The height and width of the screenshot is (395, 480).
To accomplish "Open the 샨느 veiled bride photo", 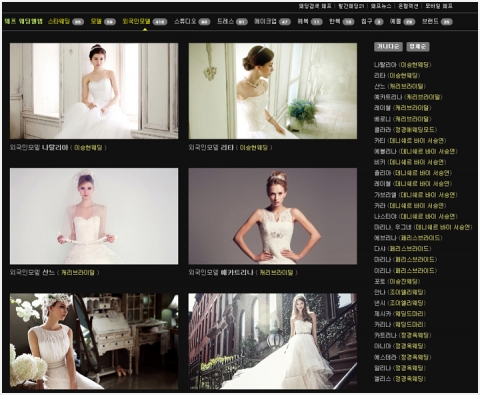I will tap(94, 216).
